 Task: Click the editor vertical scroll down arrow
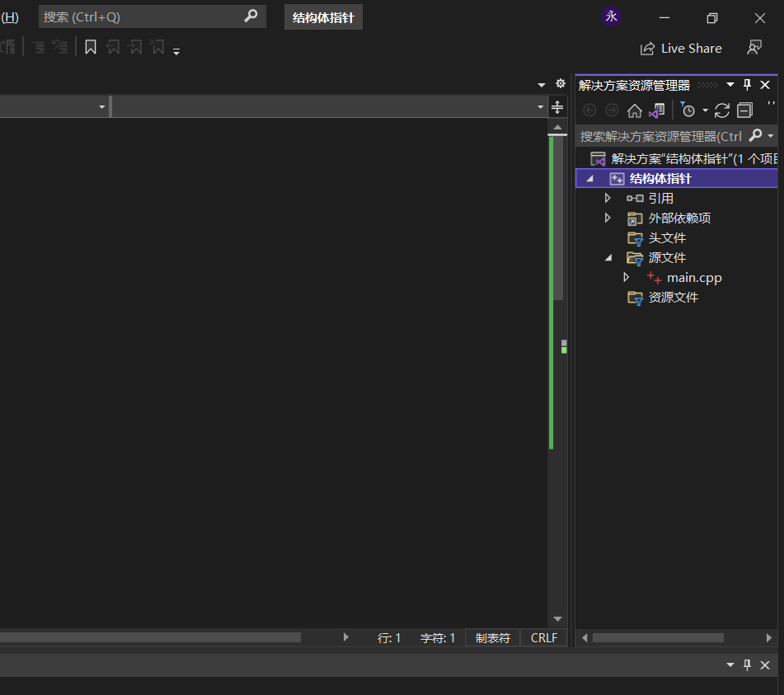[557, 619]
